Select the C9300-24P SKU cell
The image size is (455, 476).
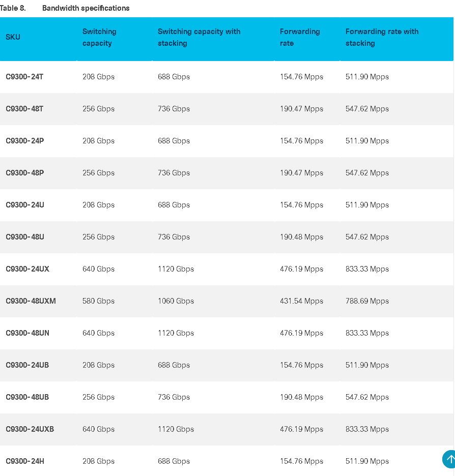click(x=25, y=141)
